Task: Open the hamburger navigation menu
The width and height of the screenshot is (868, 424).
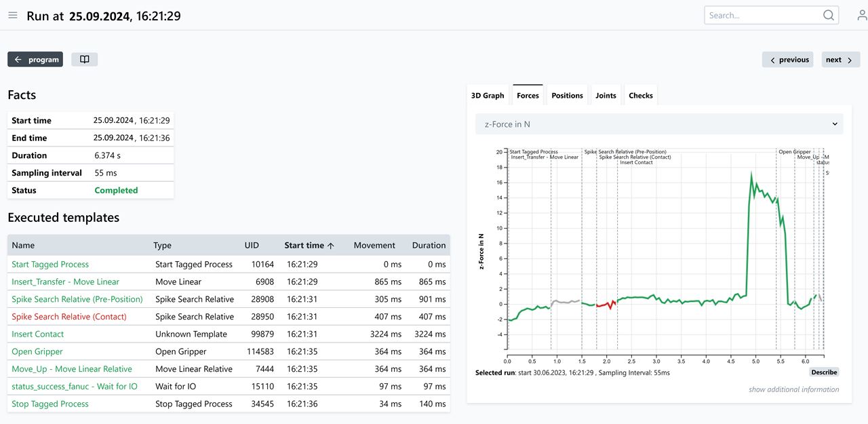Action: pyautogui.click(x=13, y=15)
